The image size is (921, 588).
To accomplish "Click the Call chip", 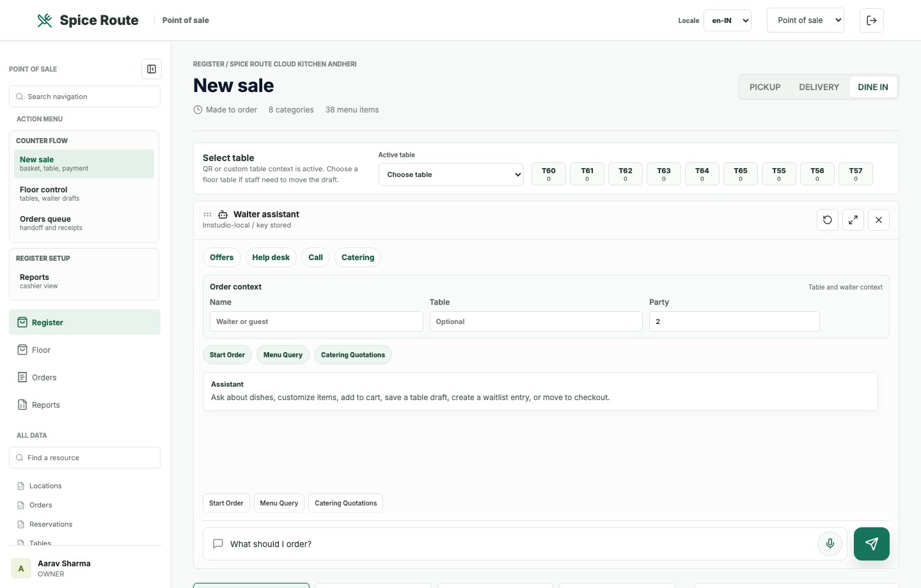I will (315, 257).
